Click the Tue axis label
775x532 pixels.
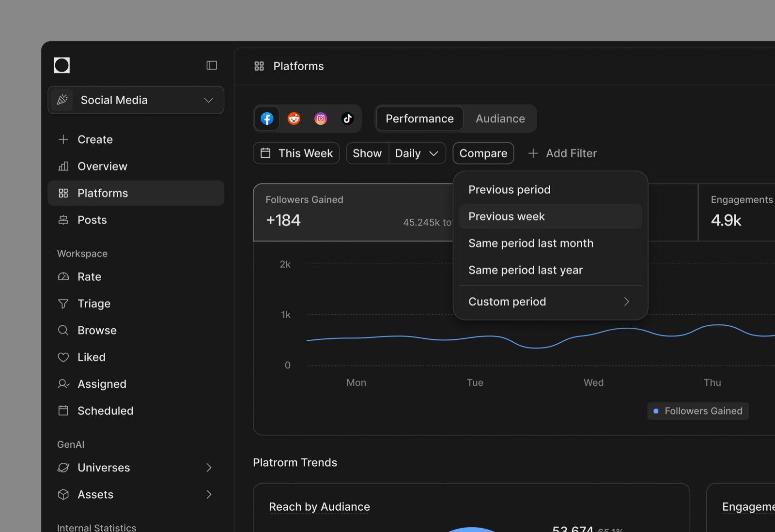(475, 382)
